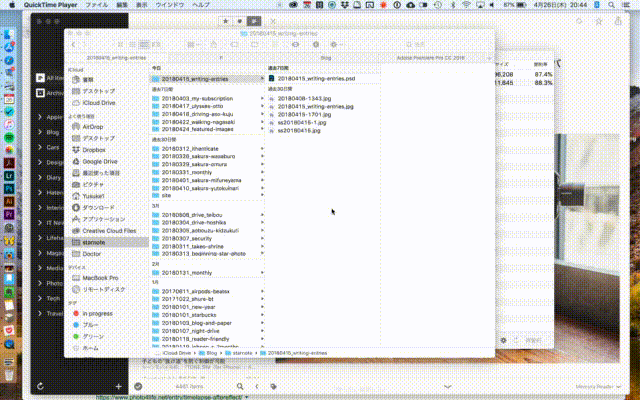Viewport: 640px width, 400px height.
Task: Open Creative Cloud Files in sidebar
Action: [108, 230]
